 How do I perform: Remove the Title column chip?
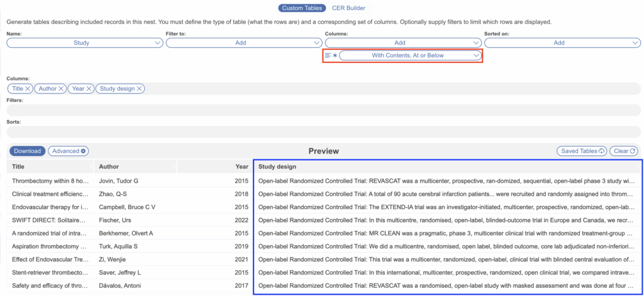[x=28, y=89]
